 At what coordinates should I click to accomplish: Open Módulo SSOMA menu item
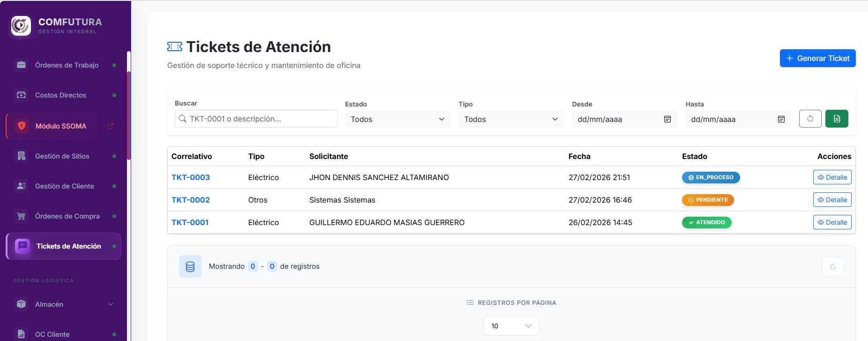[x=64, y=126]
